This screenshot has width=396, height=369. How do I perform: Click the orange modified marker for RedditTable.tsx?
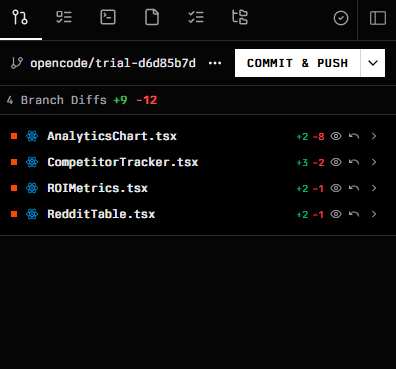point(14,214)
